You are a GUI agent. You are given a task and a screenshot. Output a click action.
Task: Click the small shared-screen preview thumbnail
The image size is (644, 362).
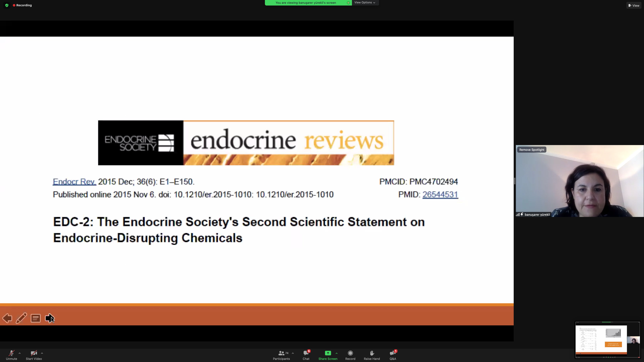coord(608,340)
